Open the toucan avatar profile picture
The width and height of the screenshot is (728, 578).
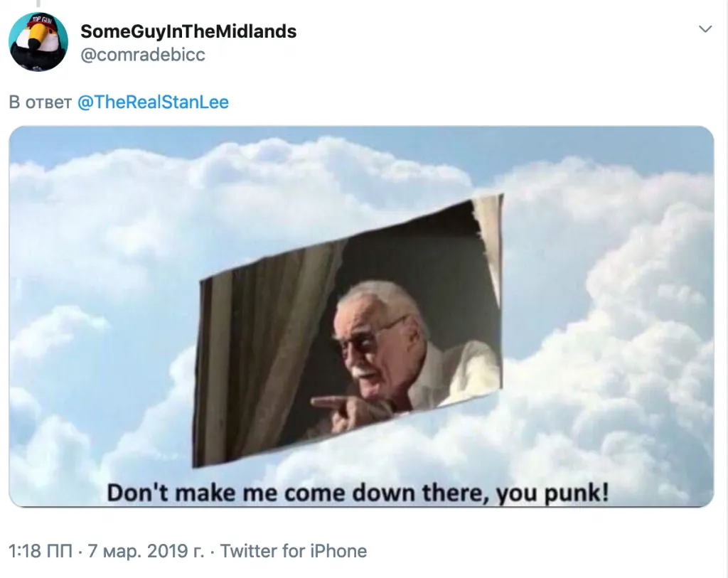coord(38,42)
